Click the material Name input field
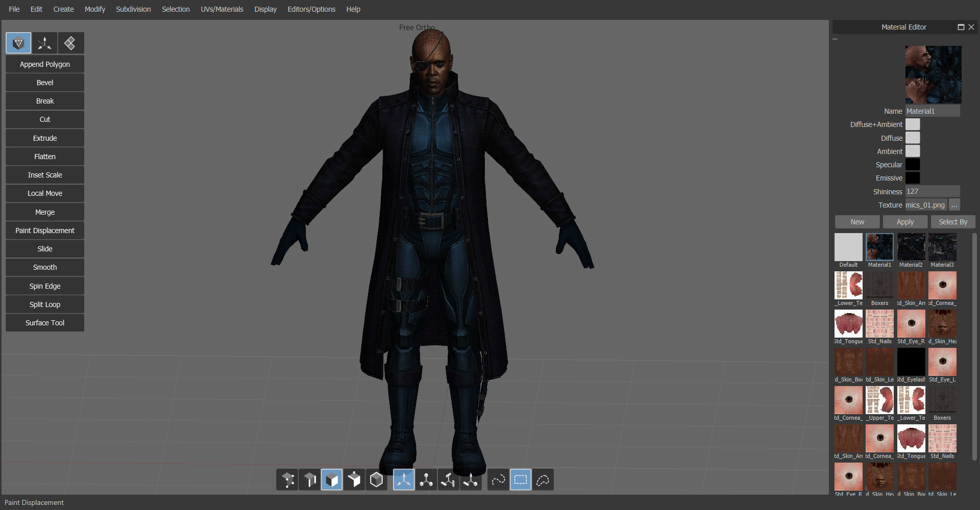Screen dimensions: 980x510 pos(933,111)
